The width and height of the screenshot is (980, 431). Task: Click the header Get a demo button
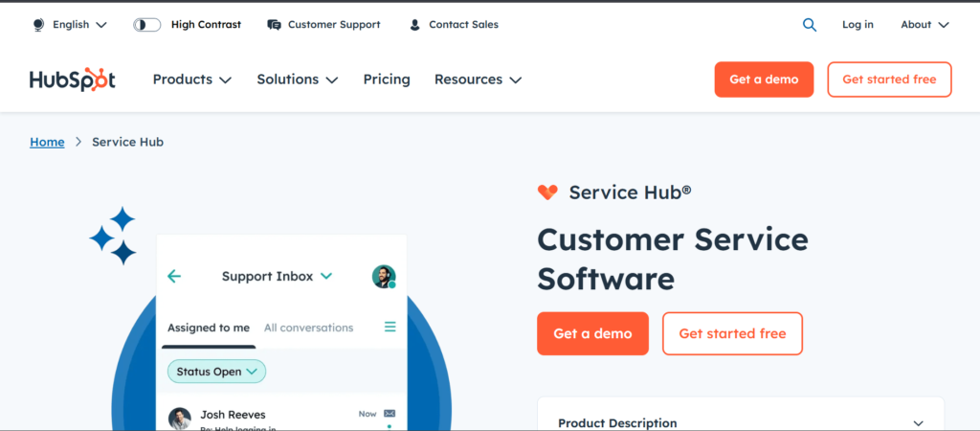click(764, 79)
